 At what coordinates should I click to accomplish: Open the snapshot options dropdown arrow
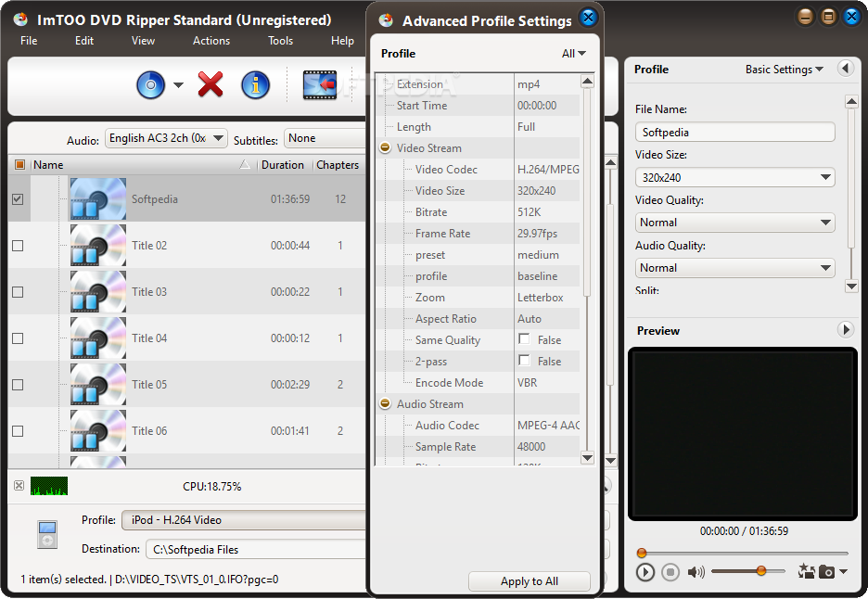pos(843,572)
